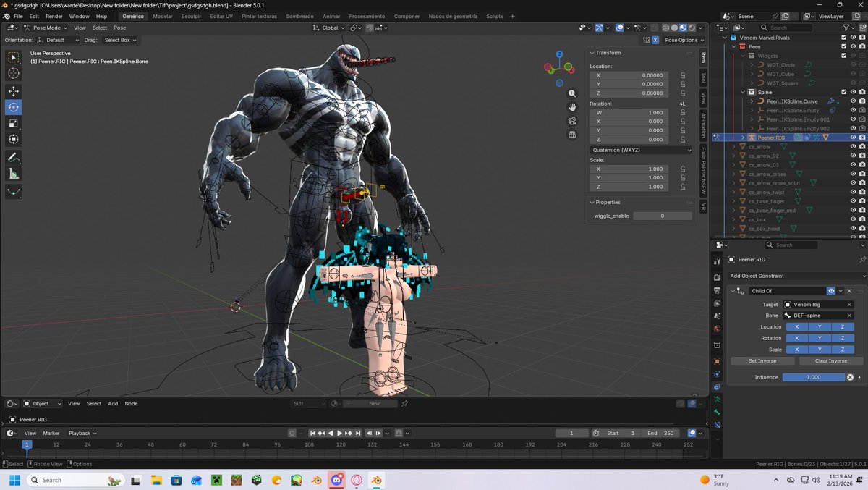Collapse the Child Of constraint panel
This screenshot has height=490, width=868.
pos(733,291)
